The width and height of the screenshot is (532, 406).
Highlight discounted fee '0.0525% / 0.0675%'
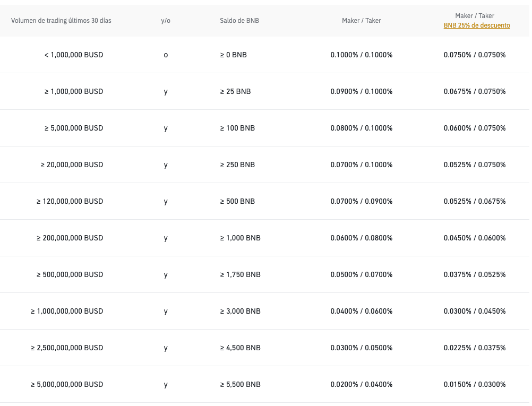click(475, 202)
